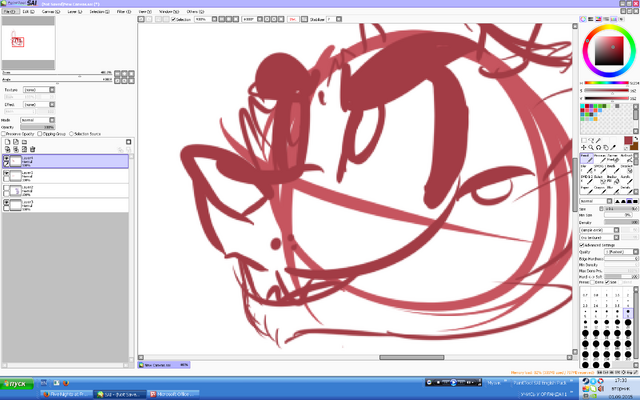Select the eyedropper color picker tool
Image resolution: width=640 pixels, height=400 pixels.
(613, 147)
